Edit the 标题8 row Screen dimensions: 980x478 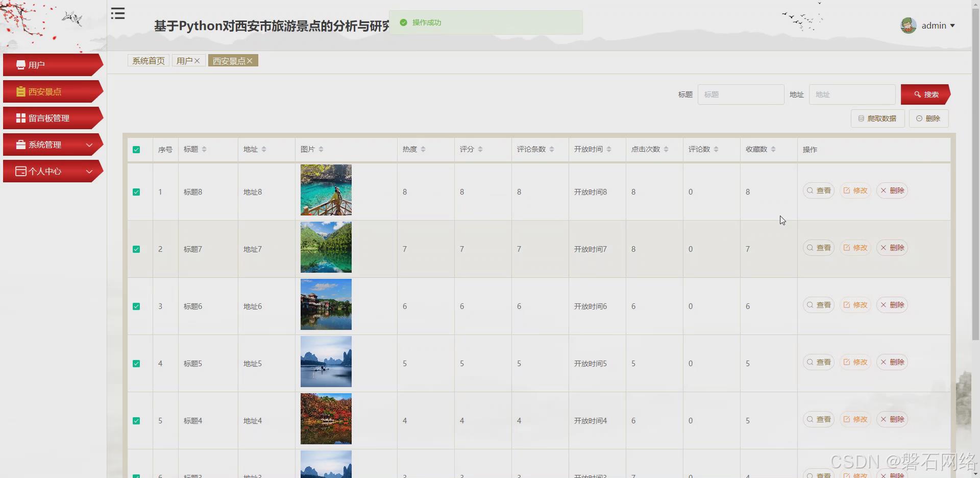tap(855, 190)
